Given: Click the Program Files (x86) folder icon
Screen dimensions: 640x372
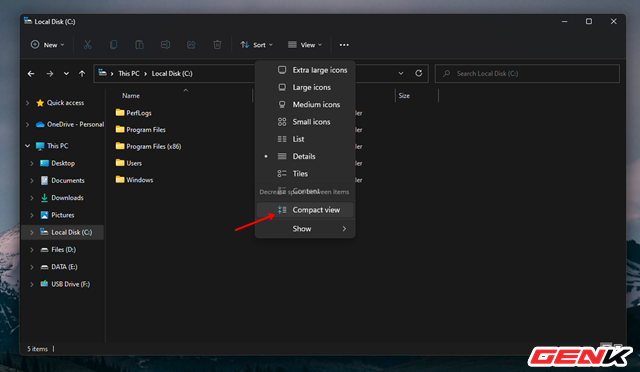Looking at the screenshot, I should pos(120,146).
